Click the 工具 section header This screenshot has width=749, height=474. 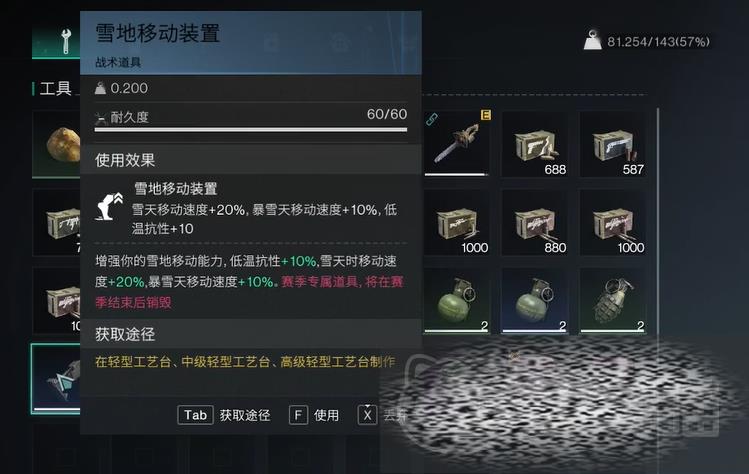(55, 89)
